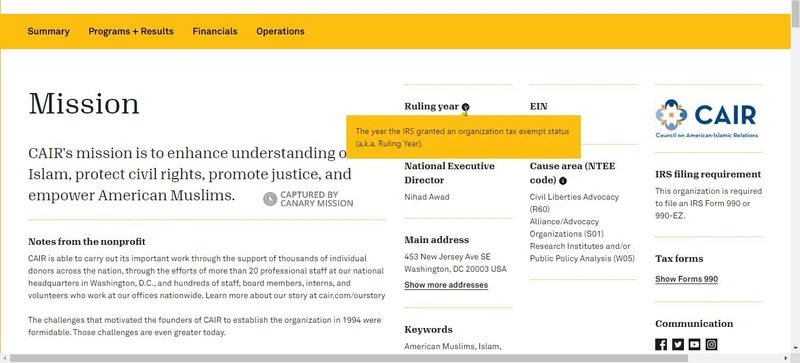
Task: Click the horizontal scrollbar thumb
Action: (348, 358)
